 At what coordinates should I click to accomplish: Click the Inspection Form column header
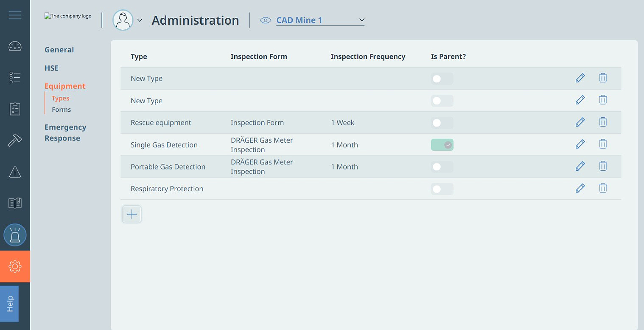click(259, 56)
